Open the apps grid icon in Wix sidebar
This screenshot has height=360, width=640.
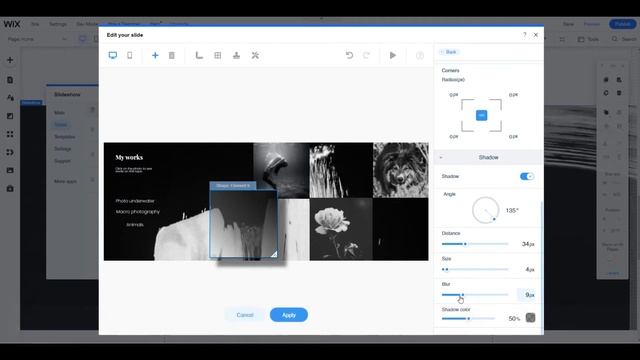pyautogui.click(x=10, y=134)
